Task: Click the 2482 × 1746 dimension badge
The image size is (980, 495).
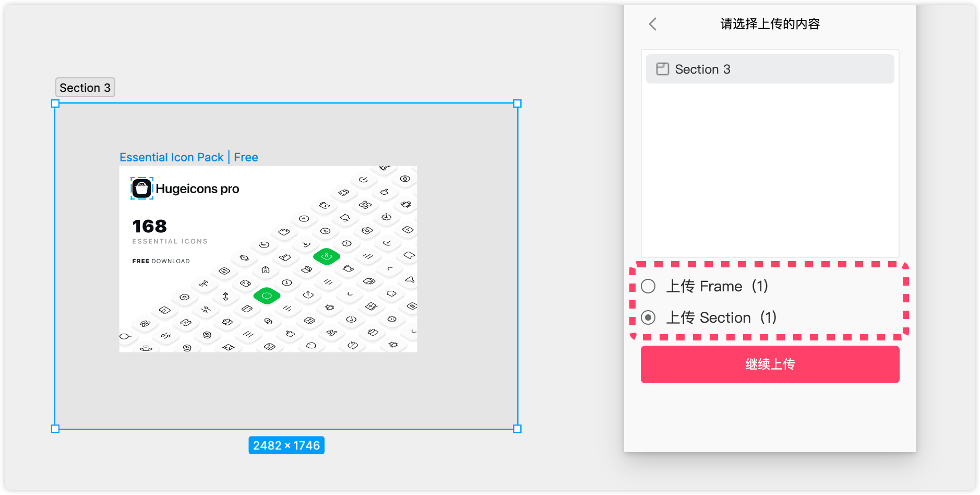Action: pos(286,445)
